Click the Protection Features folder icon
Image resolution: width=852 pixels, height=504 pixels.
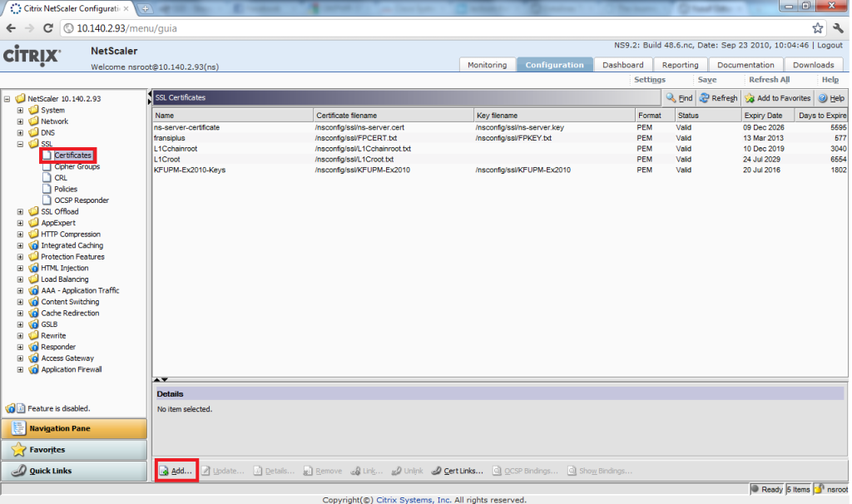(33, 257)
